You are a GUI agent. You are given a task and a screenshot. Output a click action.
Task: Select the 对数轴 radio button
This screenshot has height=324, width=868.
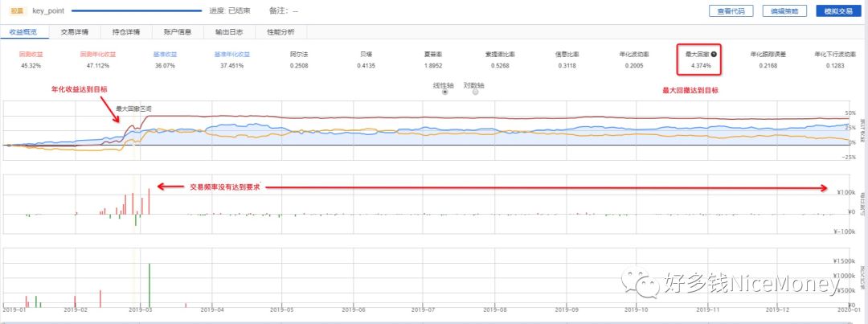(475, 92)
